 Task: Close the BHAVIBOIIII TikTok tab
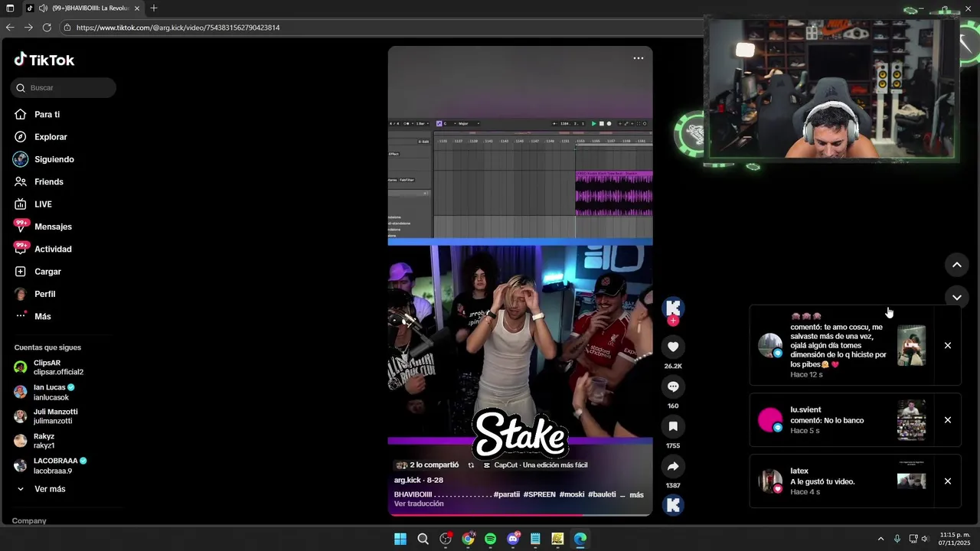pyautogui.click(x=137, y=8)
